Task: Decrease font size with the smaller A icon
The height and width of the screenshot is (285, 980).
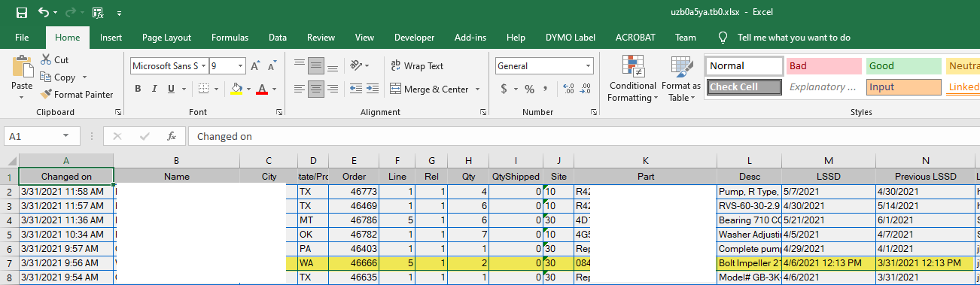Action: 272,66
